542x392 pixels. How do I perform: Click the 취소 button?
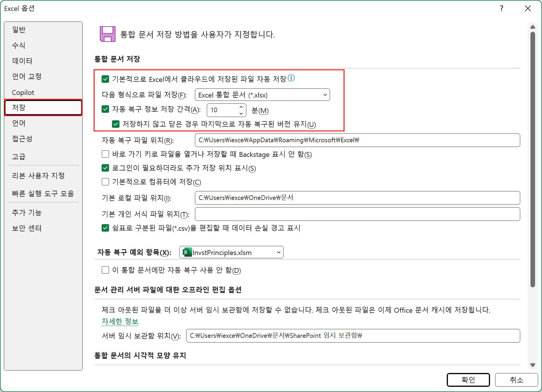pyautogui.click(x=516, y=380)
